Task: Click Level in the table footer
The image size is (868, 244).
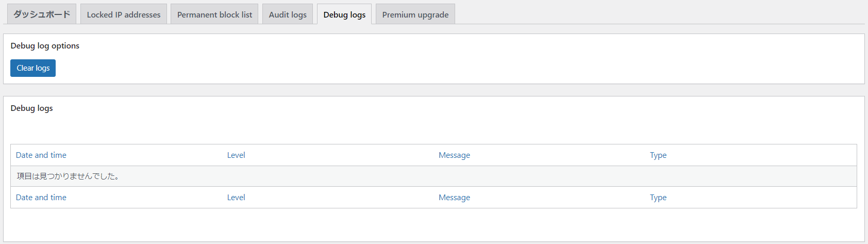Action: tap(236, 198)
